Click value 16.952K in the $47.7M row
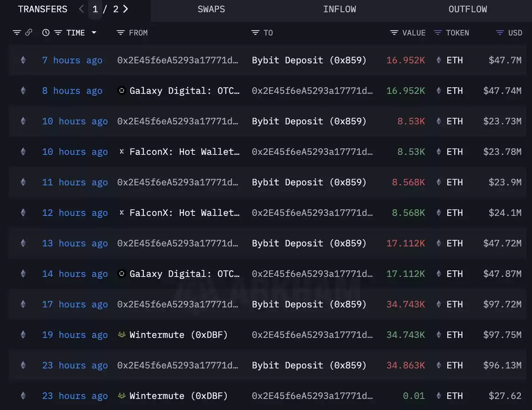Screen dimensions: 532x410 (406, 60)
